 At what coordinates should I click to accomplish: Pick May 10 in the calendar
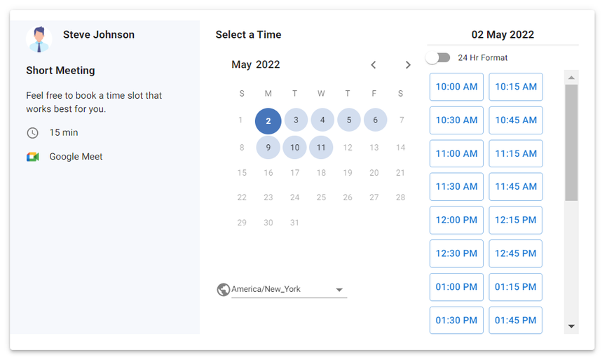point(294,148)
